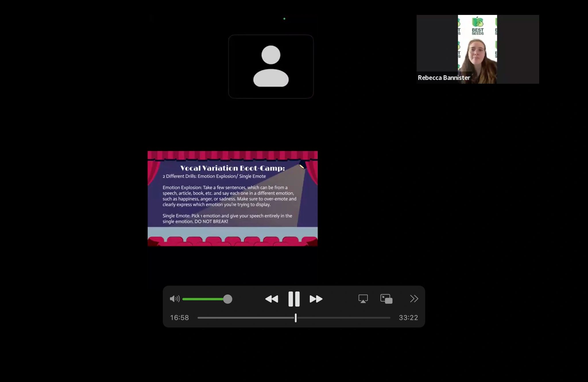Open the Vocal Variation Boot-Camp slide
Screen dimensions: 588x382
click(x=232, y=198)
